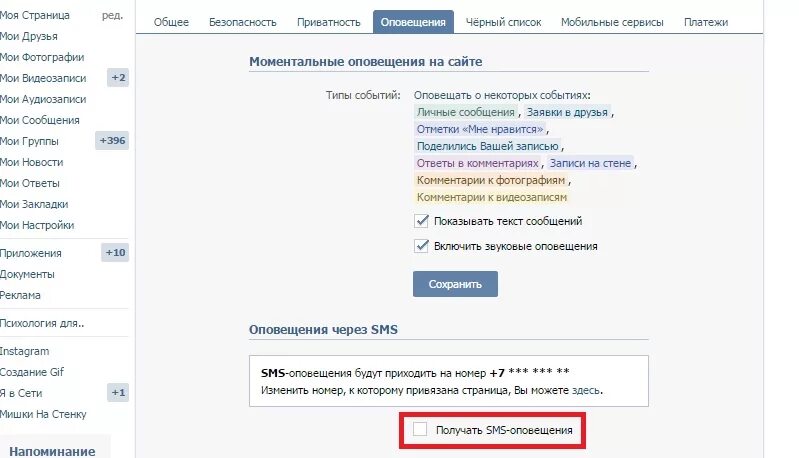The width and height of the screenshot is (799, 458).
Task: Follow the здесь link to change number
Action: click(585, 390)
